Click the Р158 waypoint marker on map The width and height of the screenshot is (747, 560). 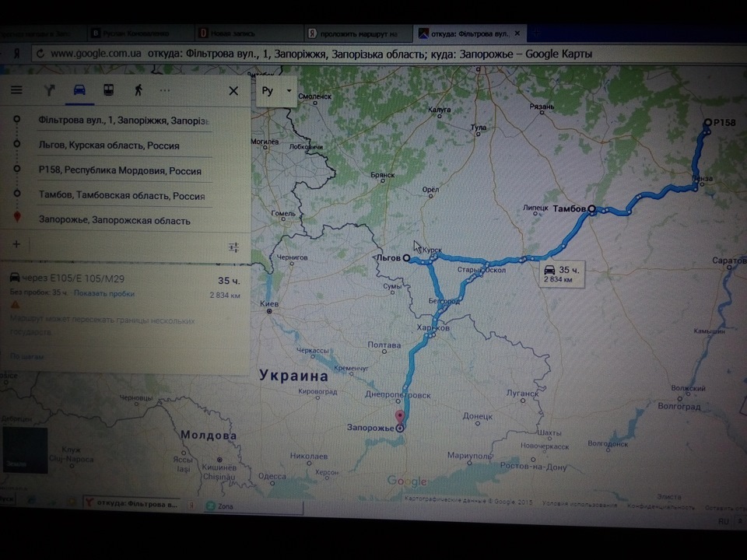[708, 122]
